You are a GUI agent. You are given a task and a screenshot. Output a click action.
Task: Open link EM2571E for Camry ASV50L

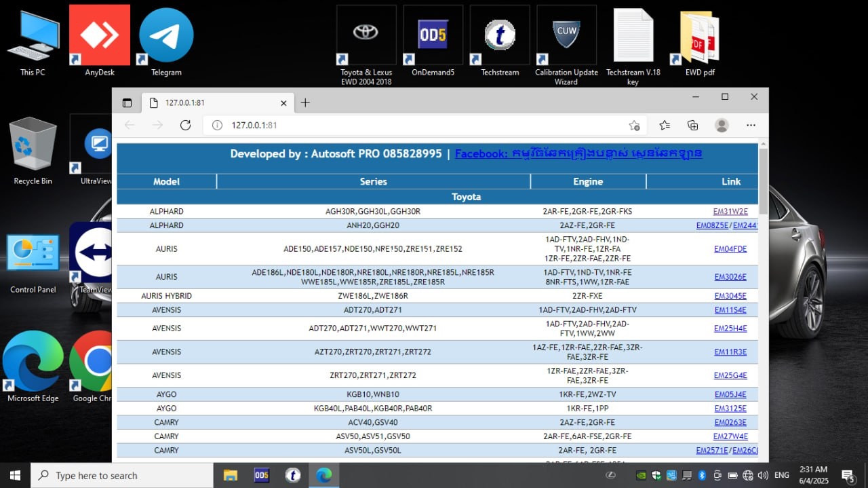(x=713, y=451)
